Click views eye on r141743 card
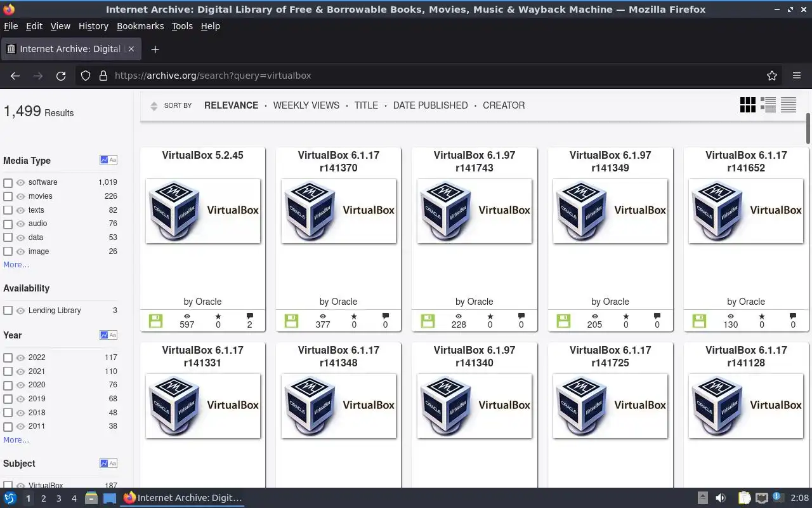Image resolution: width=812 pixels, height=508 pixels. tap(459, 316)
